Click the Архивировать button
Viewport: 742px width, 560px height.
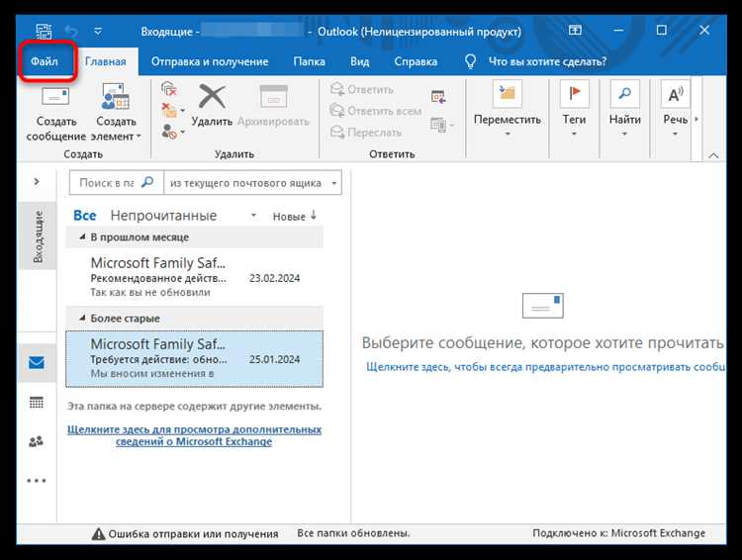coord(273,106)
